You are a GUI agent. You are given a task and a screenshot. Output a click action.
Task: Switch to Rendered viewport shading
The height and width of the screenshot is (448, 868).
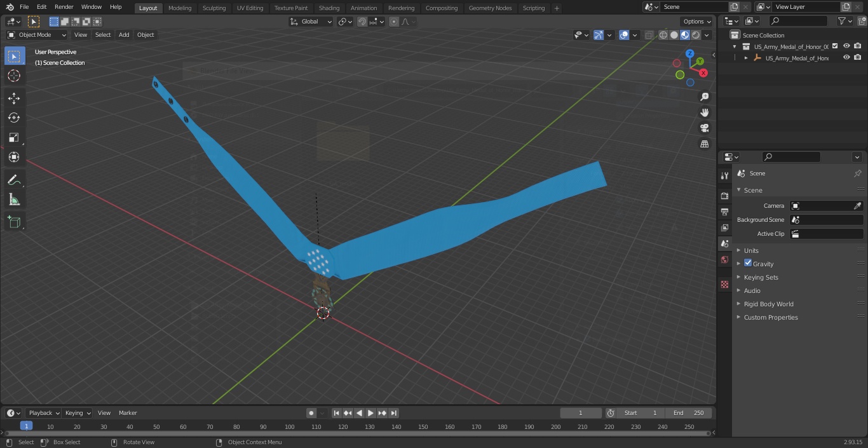(x=696, y=35)
